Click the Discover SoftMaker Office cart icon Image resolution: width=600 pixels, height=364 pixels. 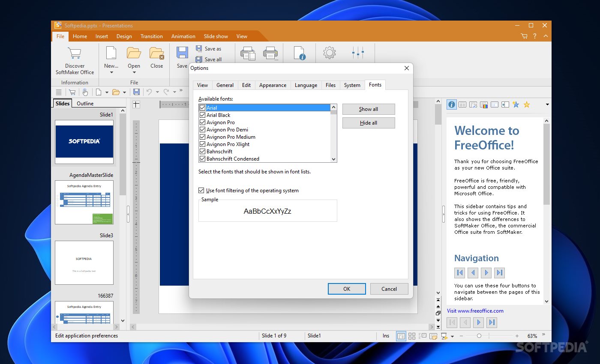pos(75,53)
